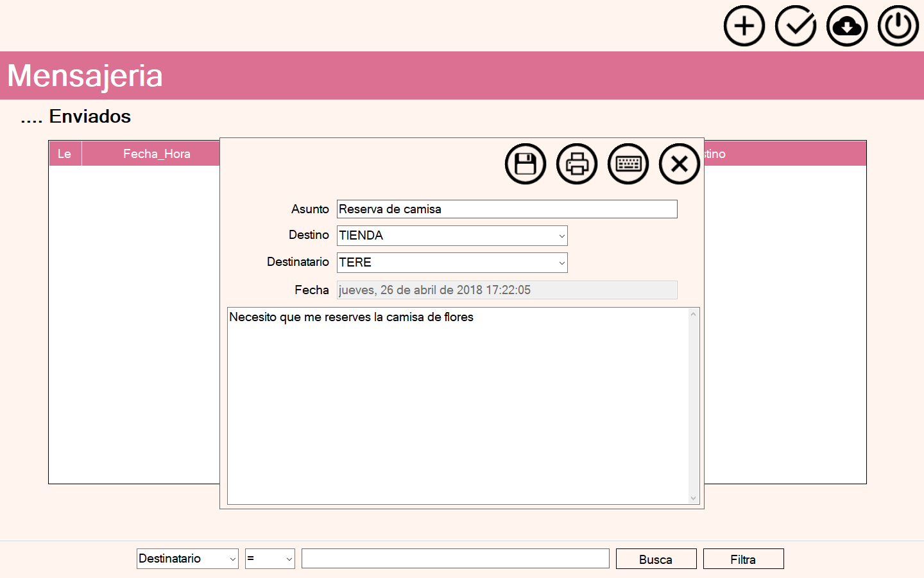The width and height of the screenshot is (924, 578).
Task: Open the equals operator dropdown
Action: pyautogui.click(x=289, y=559)
